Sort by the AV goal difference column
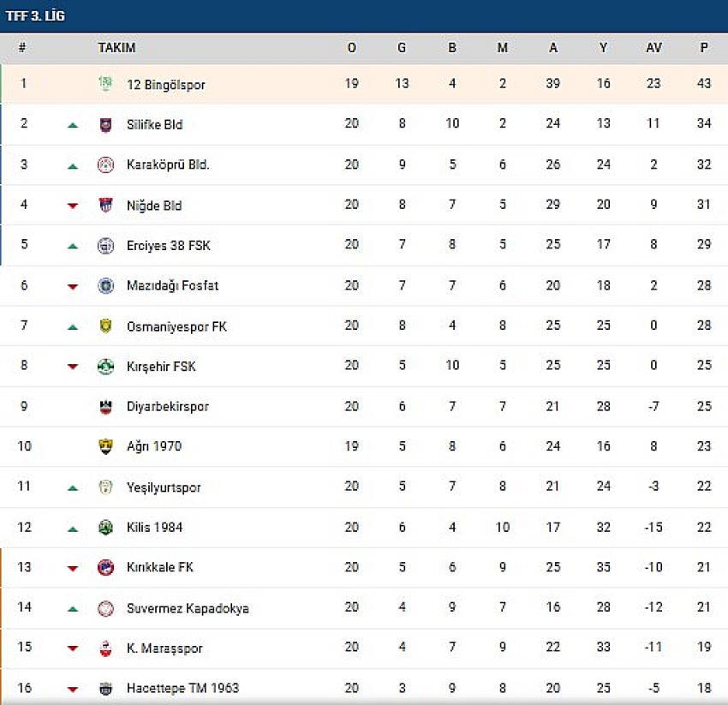 pyautogui.click(x=653, y=48)
